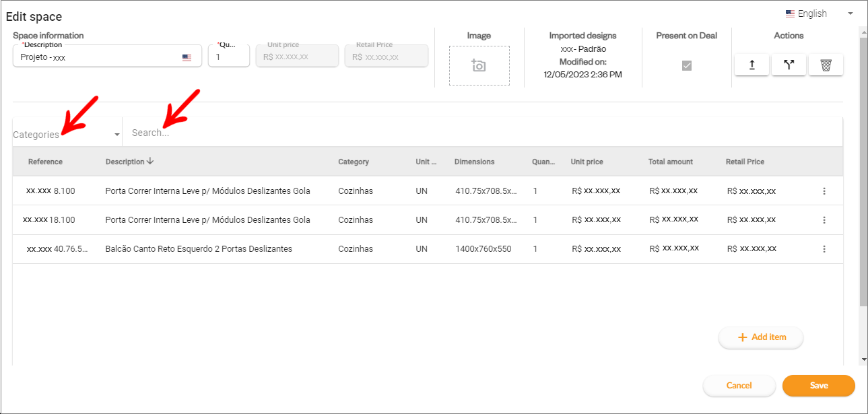868x414 pixels.
Task: Click into the Search items field
Action: 471,133
